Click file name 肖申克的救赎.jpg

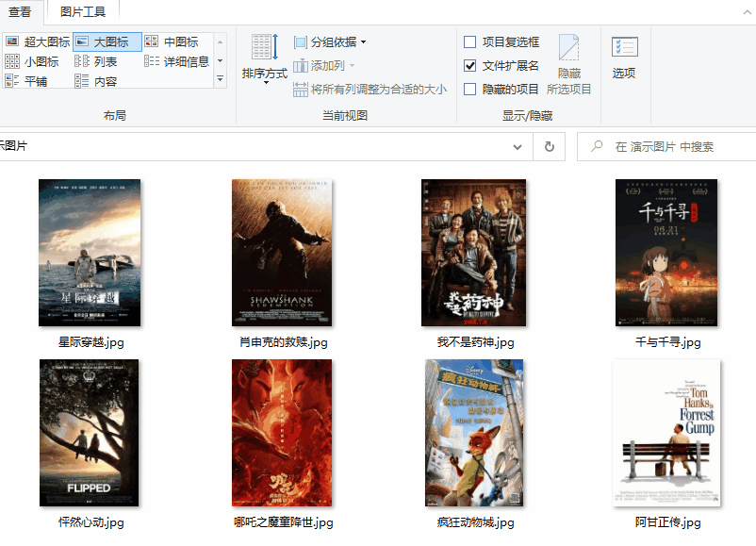pos(284,342)
